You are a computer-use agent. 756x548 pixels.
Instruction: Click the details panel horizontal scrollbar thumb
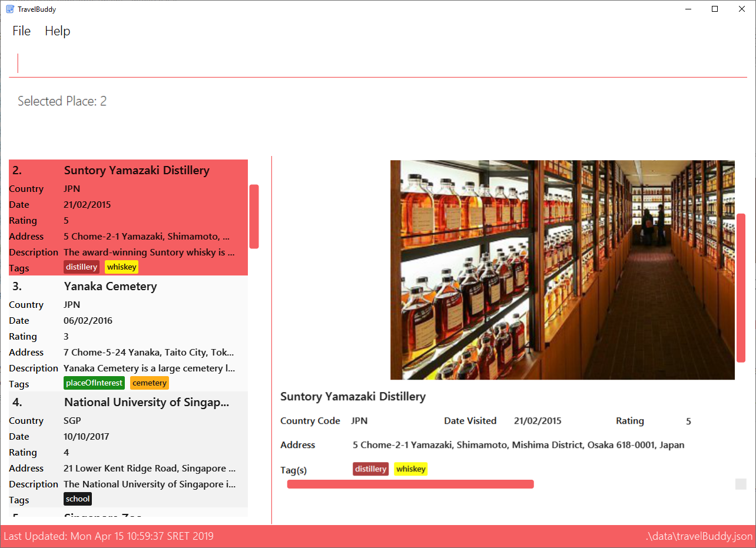410,484
